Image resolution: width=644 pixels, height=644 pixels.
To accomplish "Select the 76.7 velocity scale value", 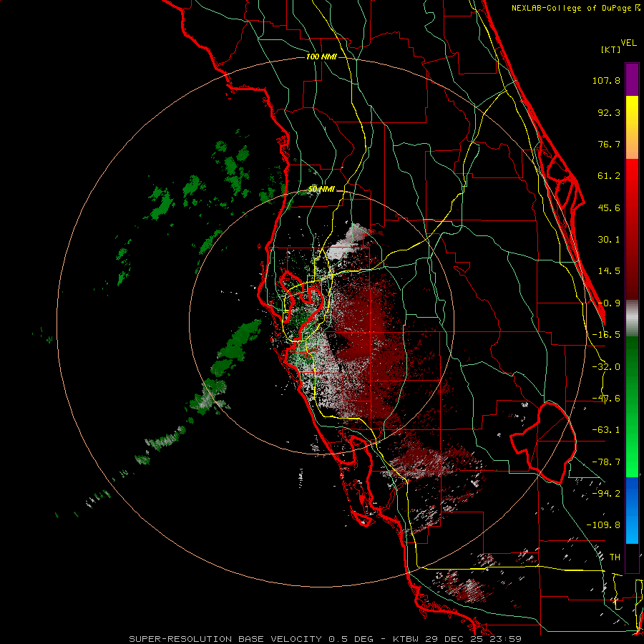I will tap(609, 144).
